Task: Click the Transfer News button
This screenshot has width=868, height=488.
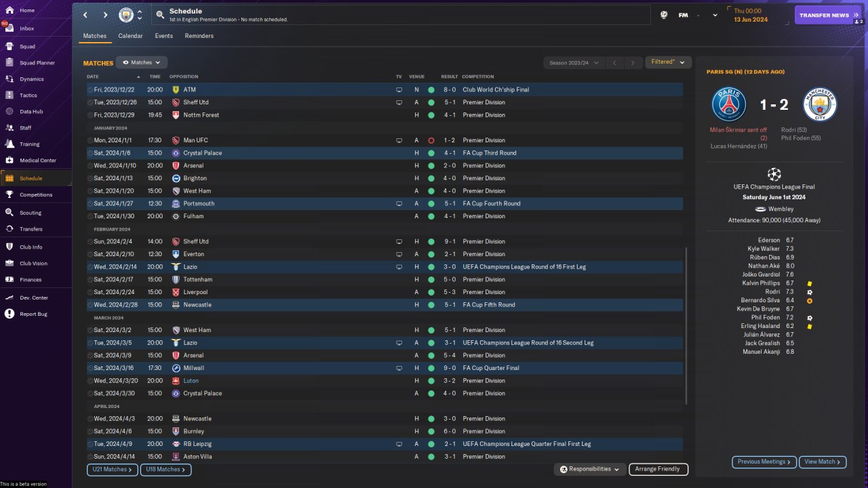Action: [827, 15]
